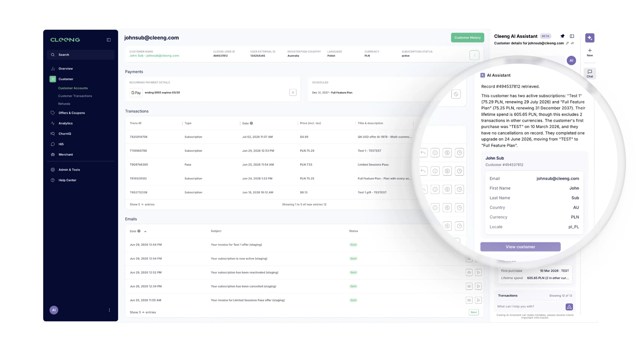Click transaction ID T908746305
Image resolution: width=644 pixels, height=364 pixels.
pyautogui.click(x=139, y=165)
